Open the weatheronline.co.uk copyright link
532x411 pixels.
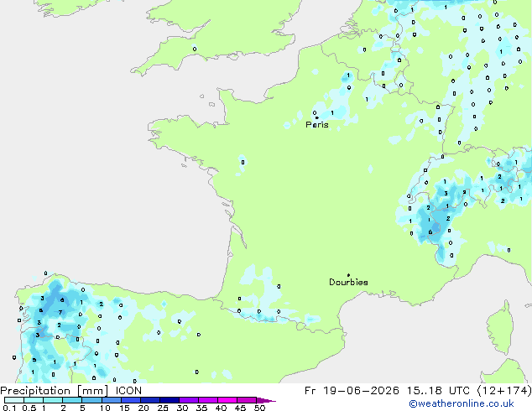coord(462,403)
